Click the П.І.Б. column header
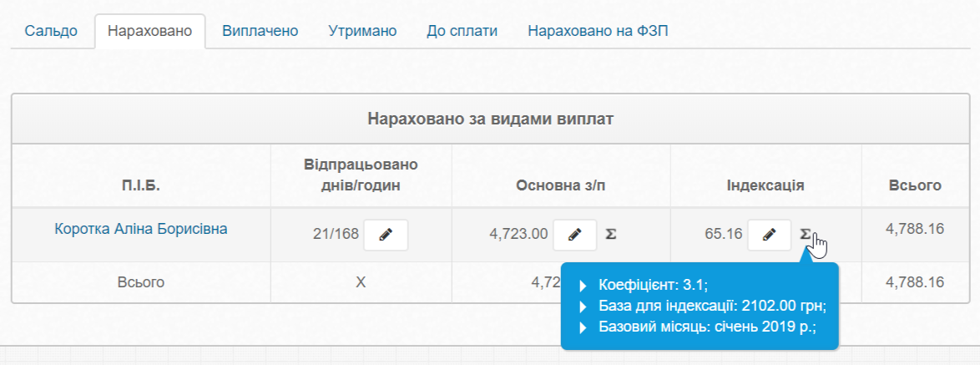The image size is (980, 365). (x=141, y=185)
